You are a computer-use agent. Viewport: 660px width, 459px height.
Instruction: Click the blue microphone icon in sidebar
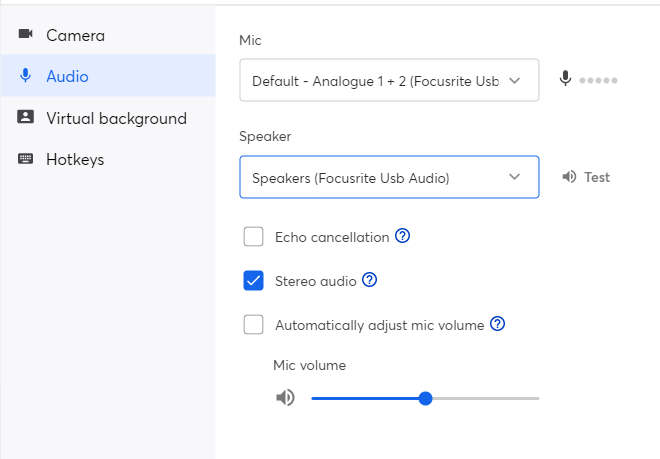point(26,76)
